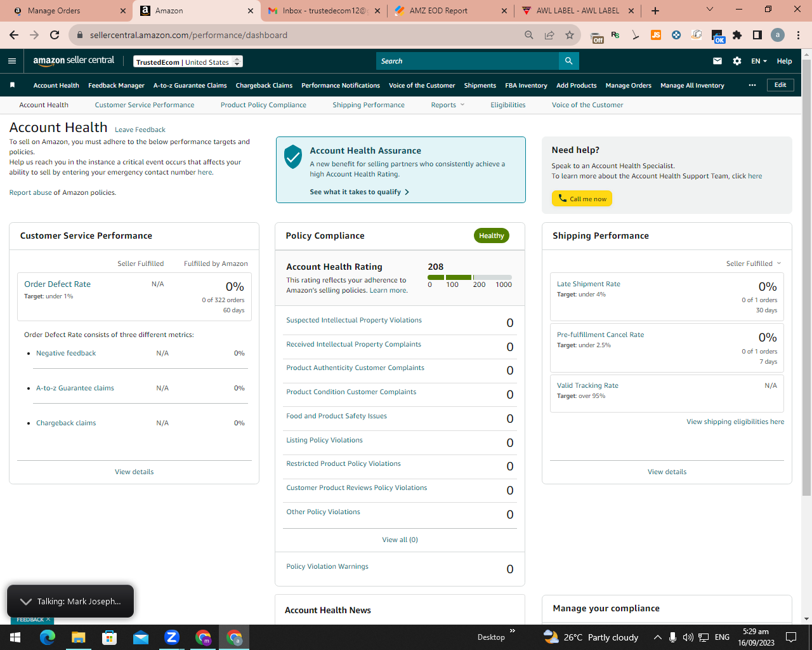Open the Windows Start menu
This screenshot has width=812, height=650.
click(15, 637)
